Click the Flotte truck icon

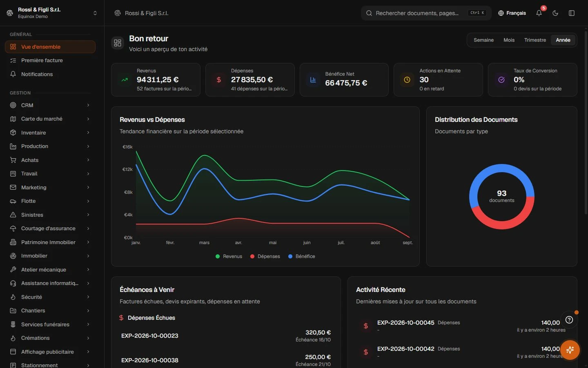click(x=13, y=201)
